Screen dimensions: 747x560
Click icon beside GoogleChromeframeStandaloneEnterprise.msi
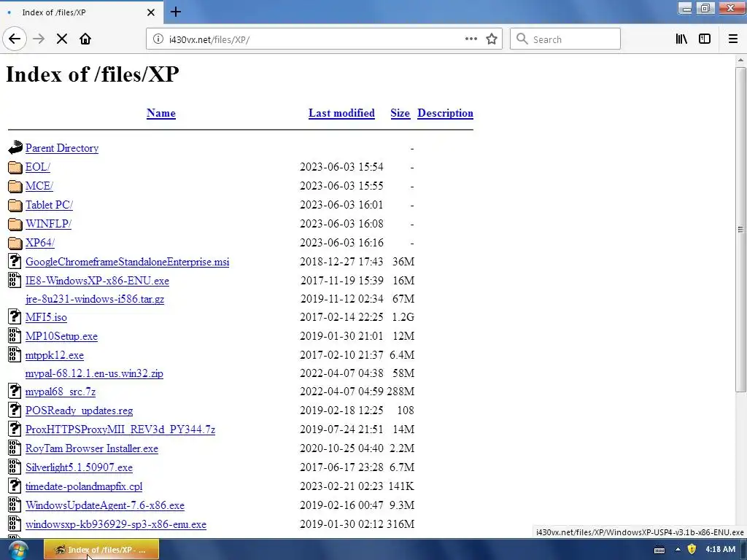click(15, 261)
